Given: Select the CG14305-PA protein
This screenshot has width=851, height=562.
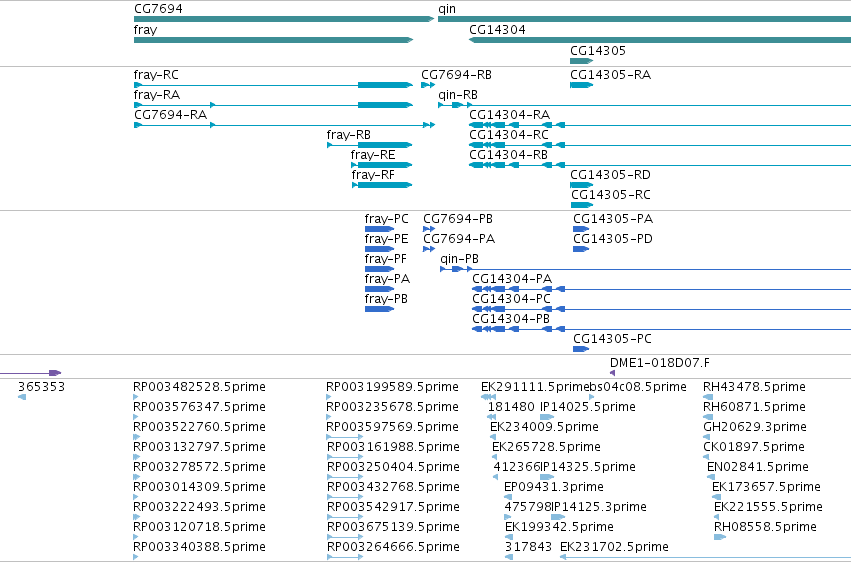Looking at the screenshot, I should 613,219.
